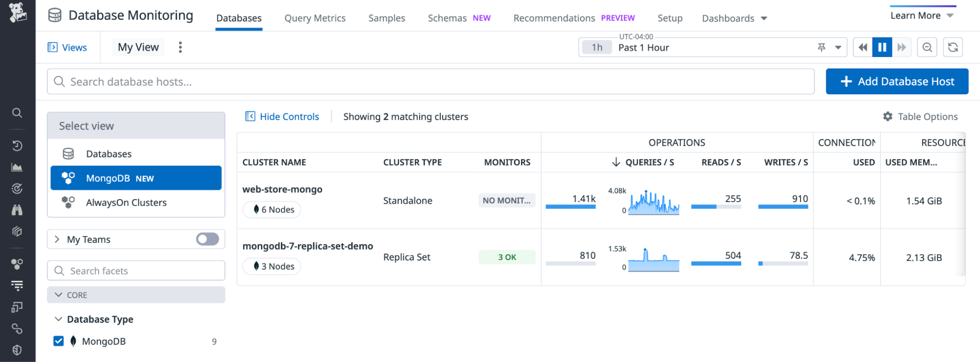This screenshot has height=362, width=980.
Task: Collapse the Database Type facet
Action: (x=58, y=319)
